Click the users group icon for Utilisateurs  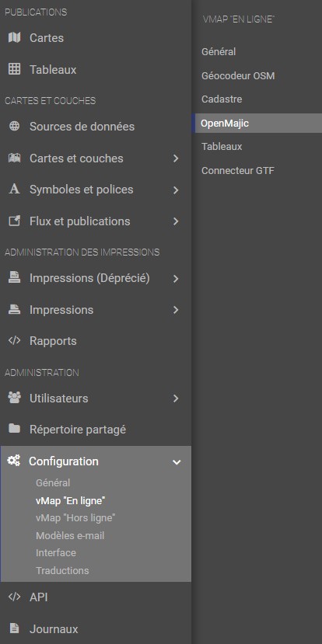pyautogui.click(x=15, y=398)
